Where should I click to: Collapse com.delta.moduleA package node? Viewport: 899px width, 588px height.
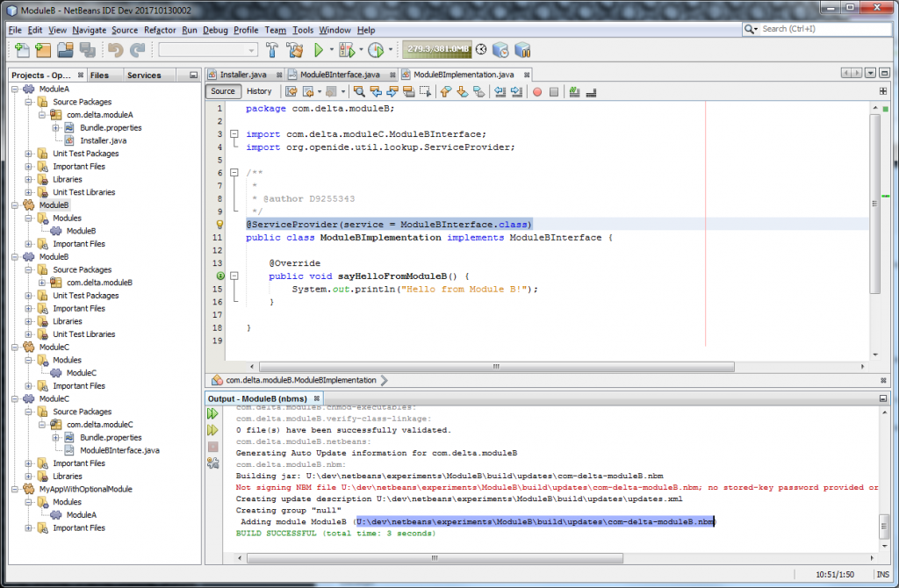42,115
